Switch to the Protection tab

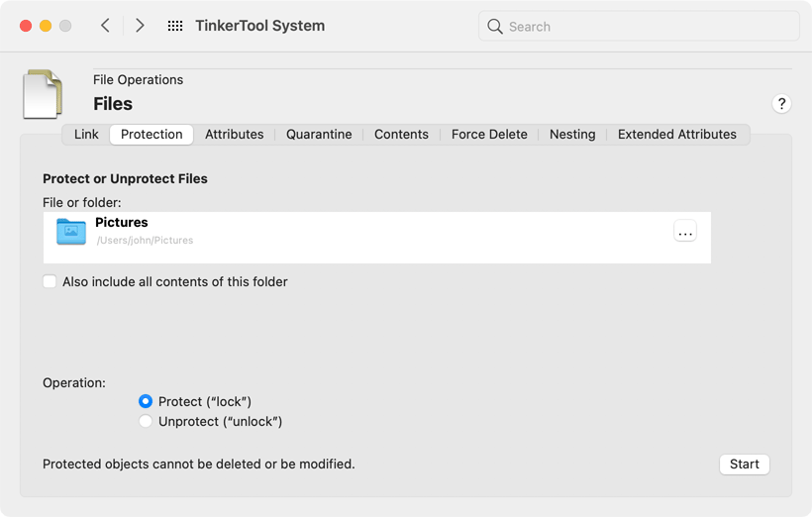coord(152,134)
